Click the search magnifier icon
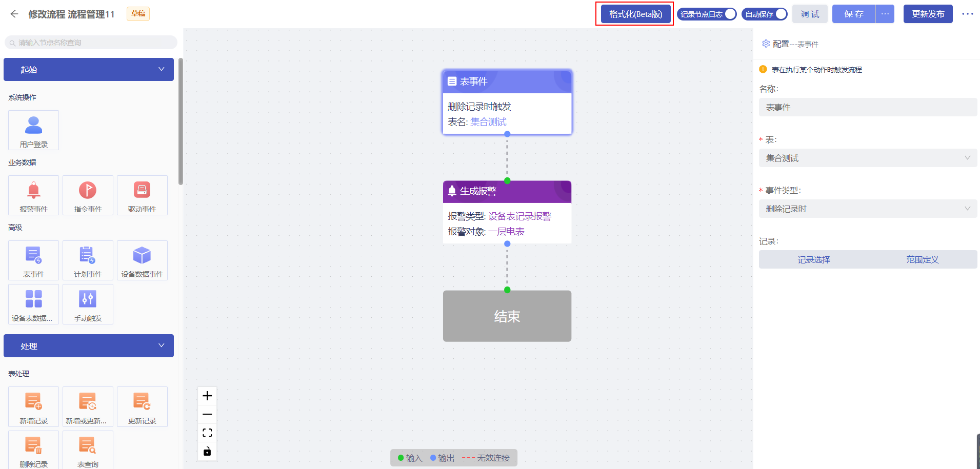Screen dimensions: 980x469 12,43
